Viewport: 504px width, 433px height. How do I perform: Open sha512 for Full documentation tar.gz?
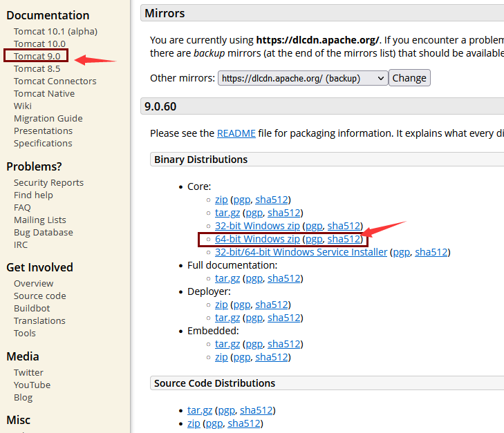point(284,278)
